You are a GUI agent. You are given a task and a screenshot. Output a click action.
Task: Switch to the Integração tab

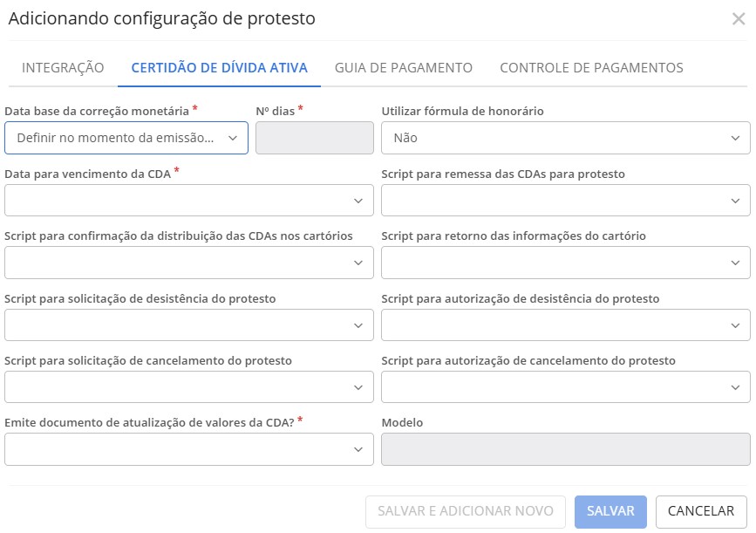(x=63, y=68)
